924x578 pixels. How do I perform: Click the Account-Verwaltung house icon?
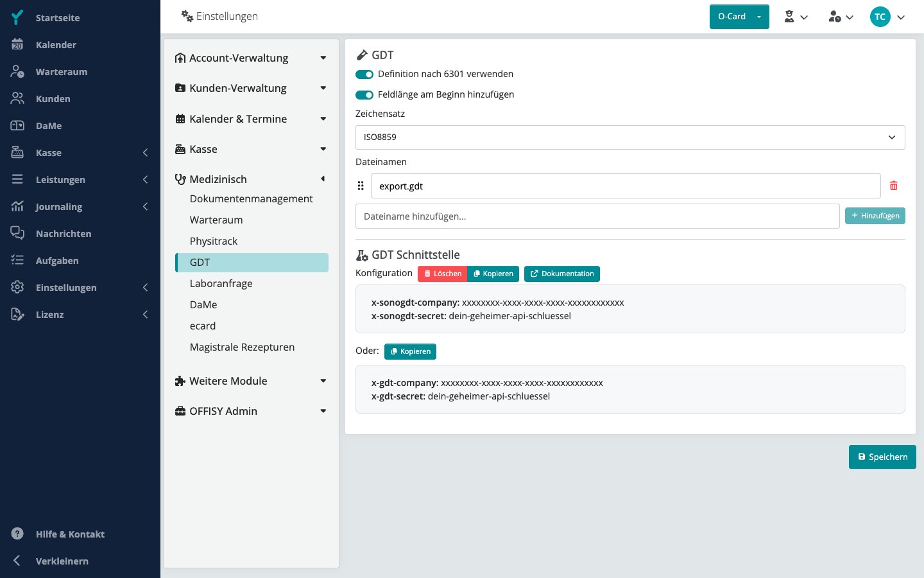pyautogui.click(x=180, y=58)
